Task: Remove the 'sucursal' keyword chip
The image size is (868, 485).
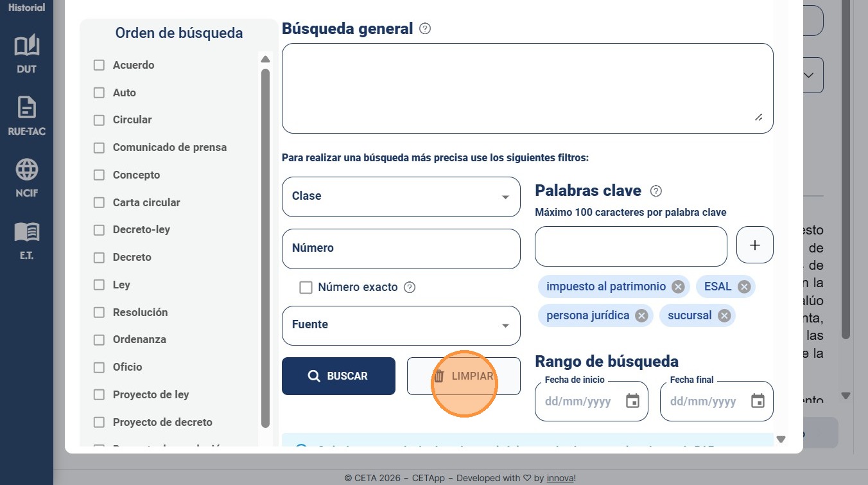Action: (724, 315)
